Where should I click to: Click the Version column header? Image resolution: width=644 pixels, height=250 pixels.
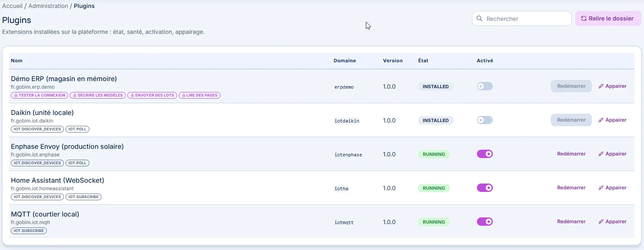point(393,61)
